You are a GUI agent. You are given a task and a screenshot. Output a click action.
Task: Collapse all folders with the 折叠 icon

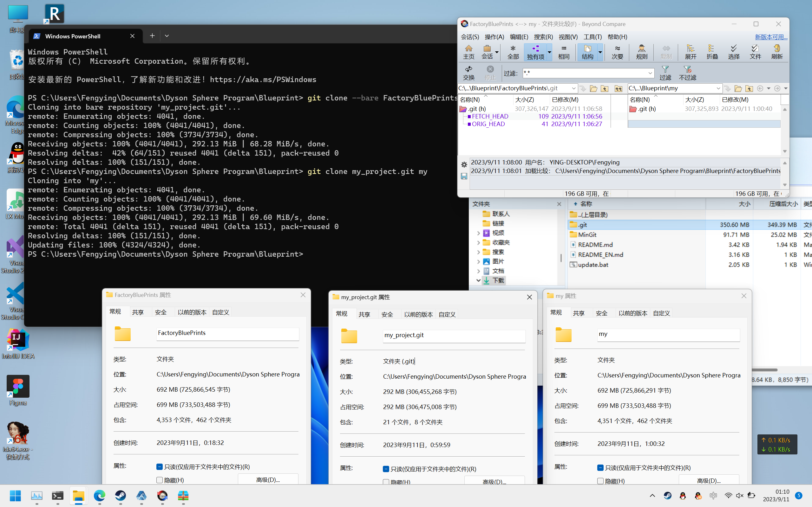712,51
